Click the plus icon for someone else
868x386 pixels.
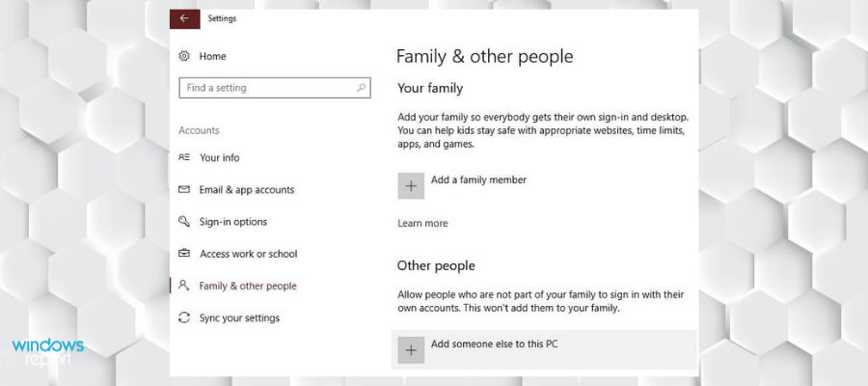[x=411, y=350]
